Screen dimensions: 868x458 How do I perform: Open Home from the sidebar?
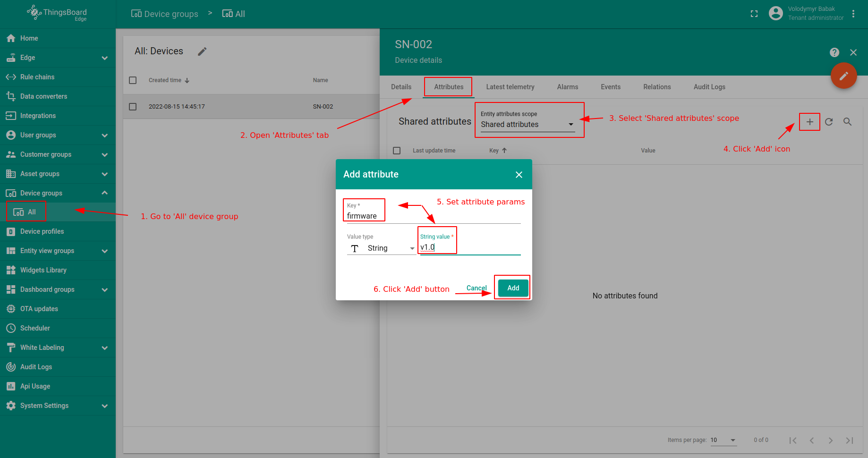coord(58,38)
